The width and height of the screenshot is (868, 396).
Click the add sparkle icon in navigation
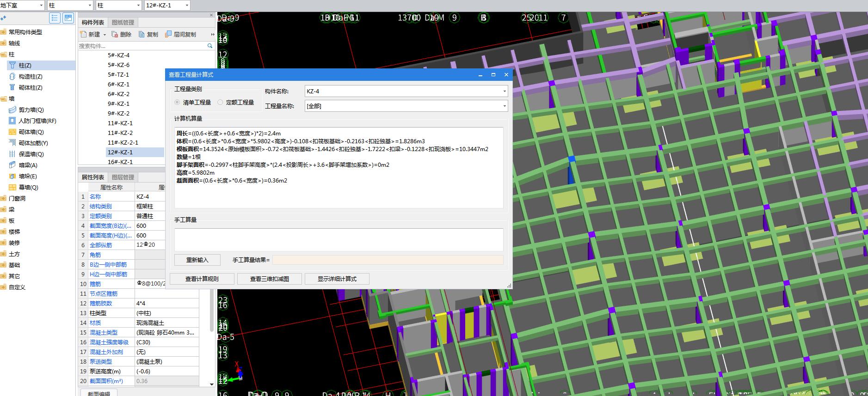(x=3, y=18)
